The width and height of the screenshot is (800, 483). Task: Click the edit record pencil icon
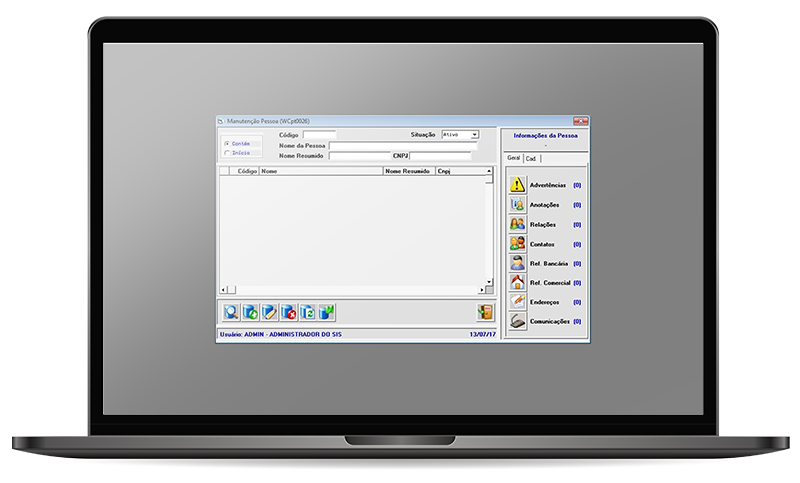pyautogui.click(x=269, y=312)
